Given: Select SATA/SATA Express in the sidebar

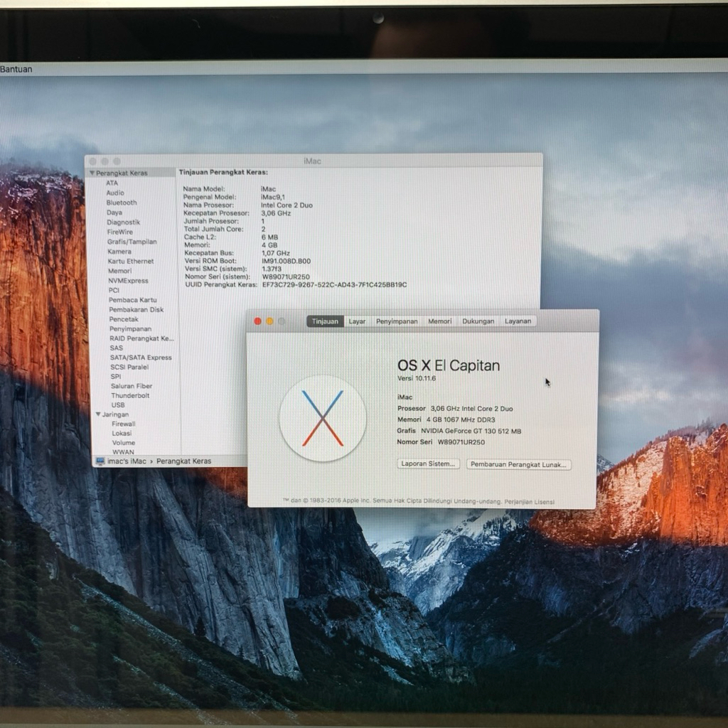Looking at the screenshot, I should [x=141, y=357].
